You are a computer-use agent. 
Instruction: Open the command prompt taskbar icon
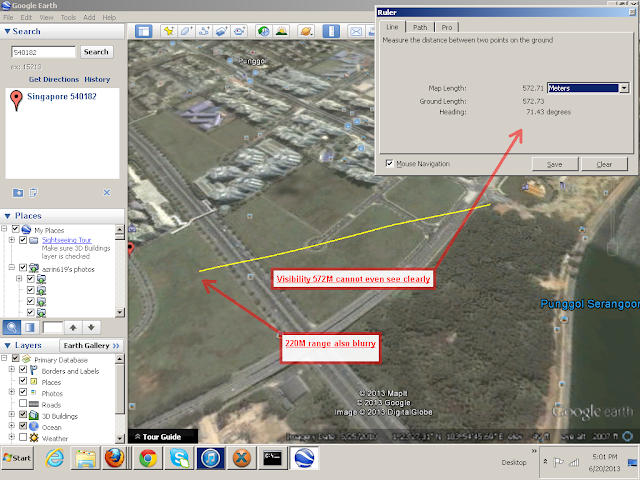272,458
